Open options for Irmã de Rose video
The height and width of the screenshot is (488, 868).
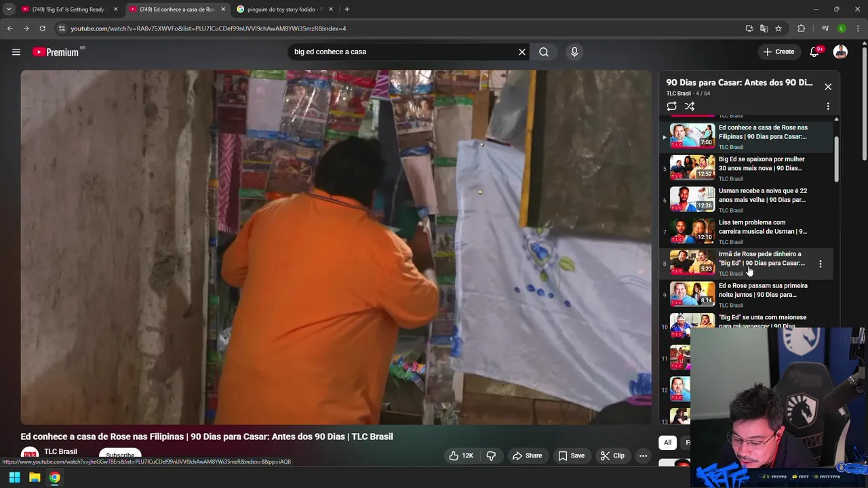[821, 264]
